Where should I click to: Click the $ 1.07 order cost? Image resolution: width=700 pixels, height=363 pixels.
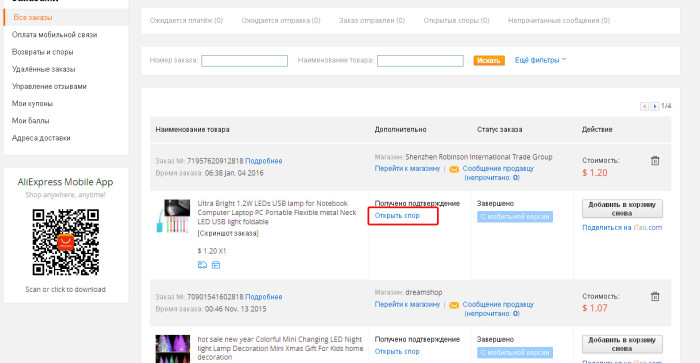tap(595, 309)
